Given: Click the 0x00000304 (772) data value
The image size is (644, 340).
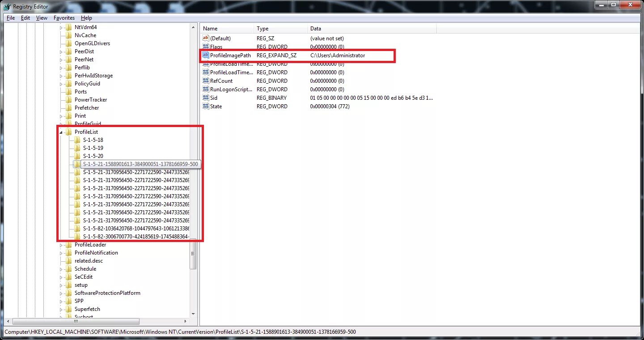Looking at the screenshot, I should pos(330,106).
